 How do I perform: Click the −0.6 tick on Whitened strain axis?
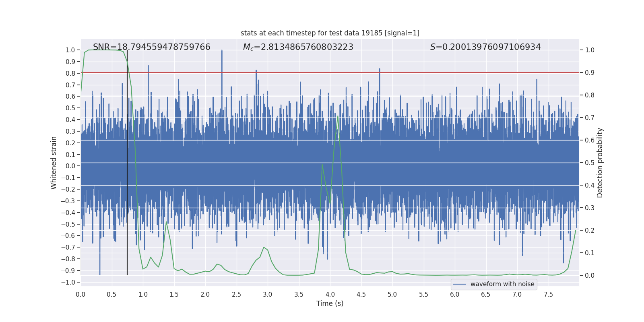tap(68, 236)
